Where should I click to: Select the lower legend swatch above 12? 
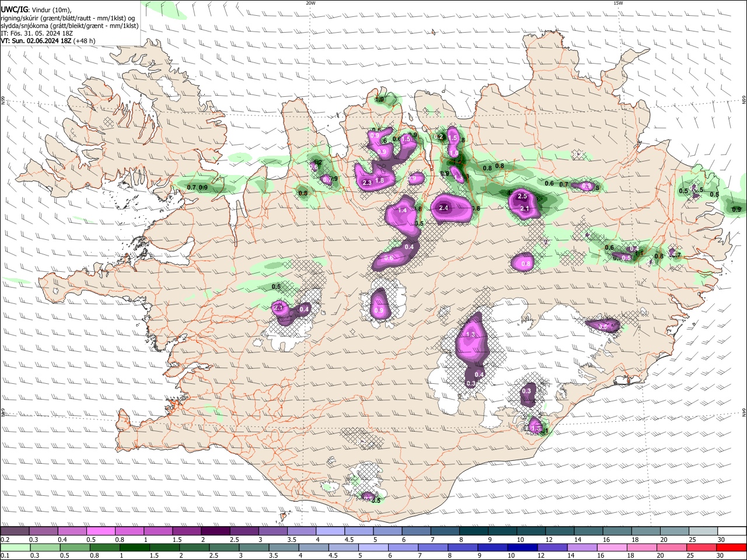[552, 547]
